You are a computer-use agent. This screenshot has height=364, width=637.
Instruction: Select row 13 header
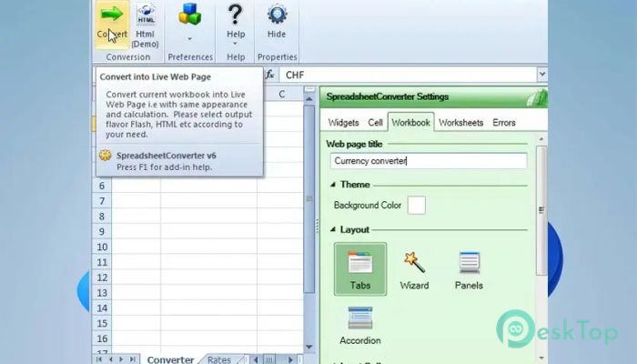point(102,293)
